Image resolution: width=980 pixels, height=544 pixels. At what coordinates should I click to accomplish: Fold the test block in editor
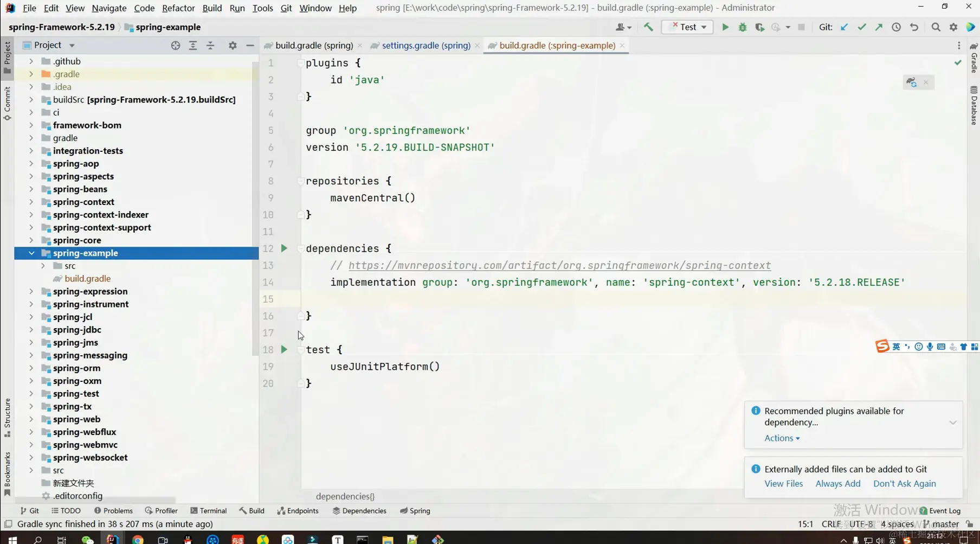(300, 350)
